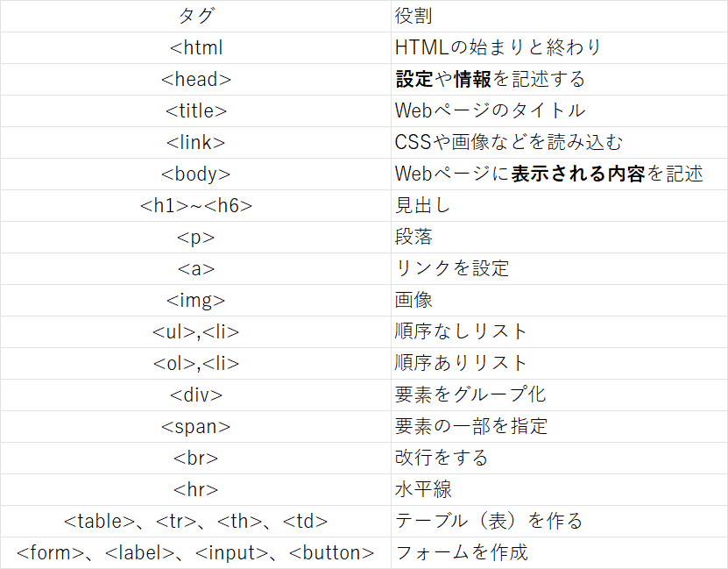This screenshot has height=569, width=728.
Task: Select the <h1>~<h6> cell
Action: pos(195,205)
